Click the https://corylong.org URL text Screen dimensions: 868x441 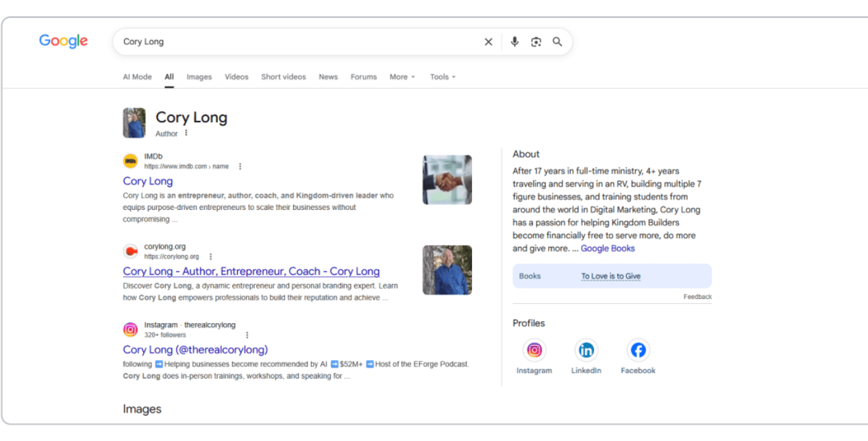171,257
